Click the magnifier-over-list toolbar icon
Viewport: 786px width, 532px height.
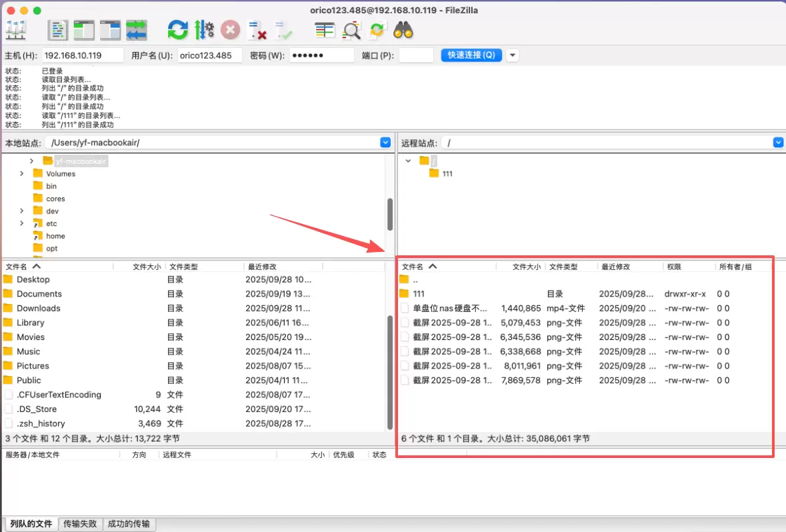point(351,30)
